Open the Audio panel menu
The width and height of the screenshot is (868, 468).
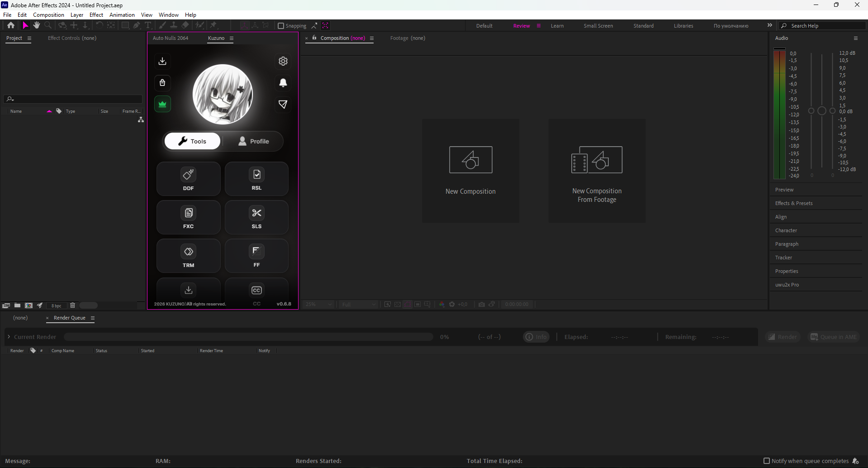click(x=856, y=38)
